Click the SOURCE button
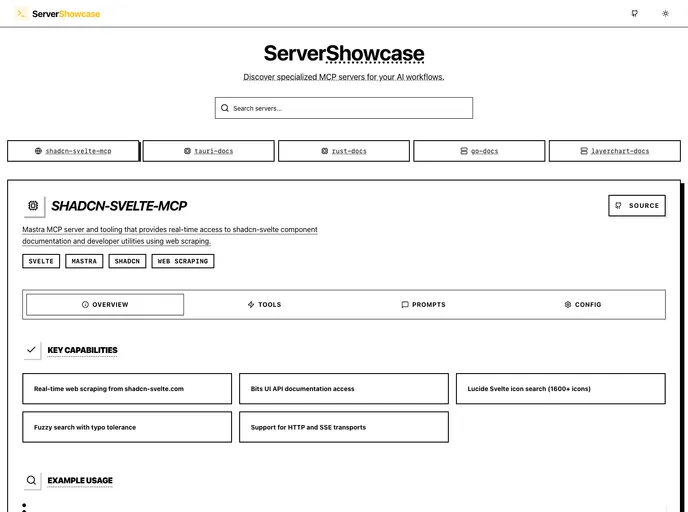Viewport: 688px width, 512px height. click(x=637, y=205)
